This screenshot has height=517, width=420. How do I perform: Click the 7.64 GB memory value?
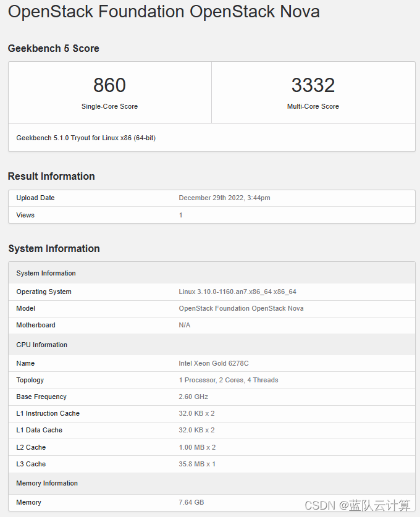pyautogui.click(x=191, y=503)
